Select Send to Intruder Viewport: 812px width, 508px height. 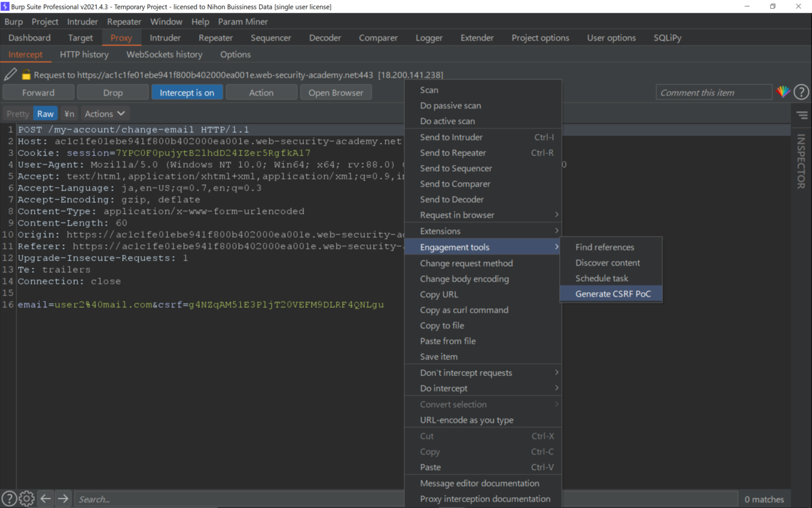pos(483,137)
